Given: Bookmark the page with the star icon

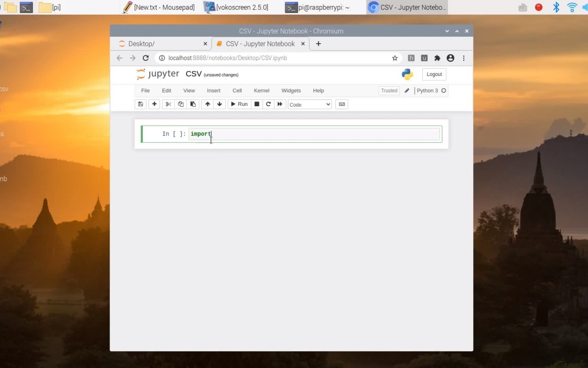Looking at the screenshot, I should tap(395, 58).
